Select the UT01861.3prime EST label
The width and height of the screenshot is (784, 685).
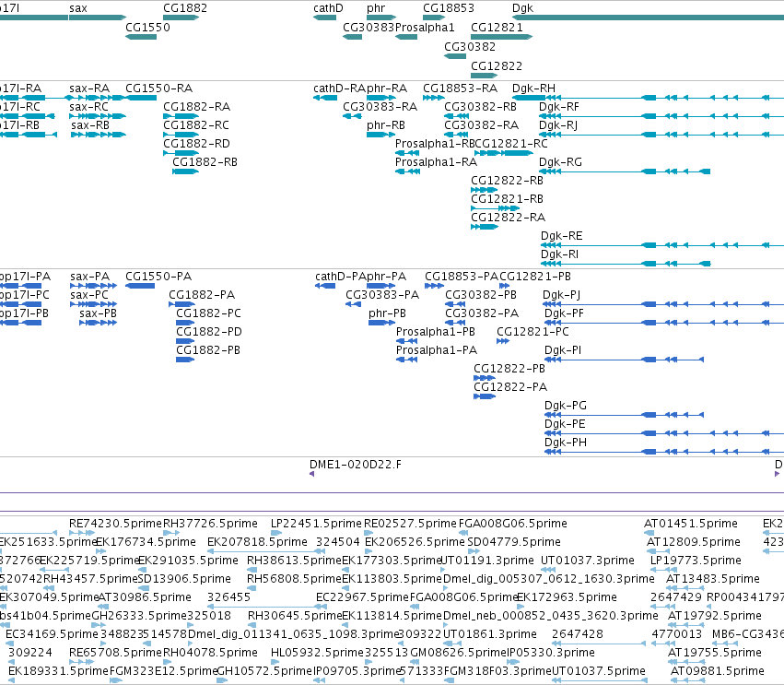coord(490,634)
